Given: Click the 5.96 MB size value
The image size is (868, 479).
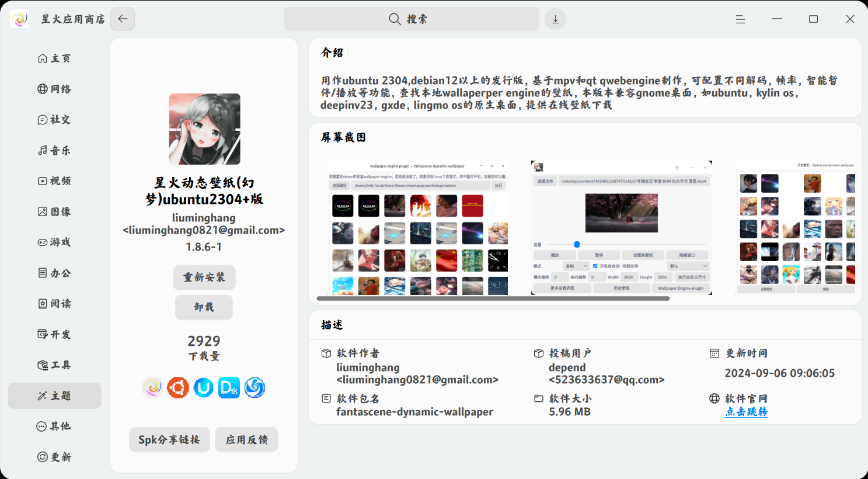Looking at the screenshot, I should [570, 412].
